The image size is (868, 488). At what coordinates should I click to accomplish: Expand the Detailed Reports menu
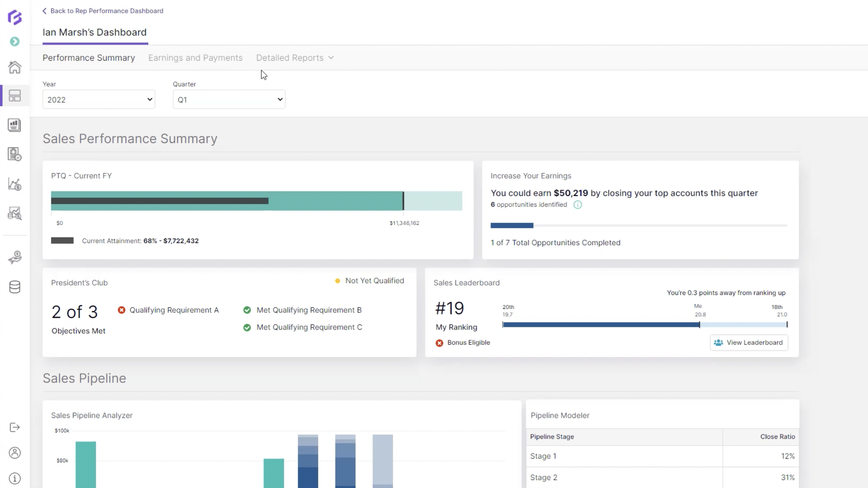click(295, 58)
